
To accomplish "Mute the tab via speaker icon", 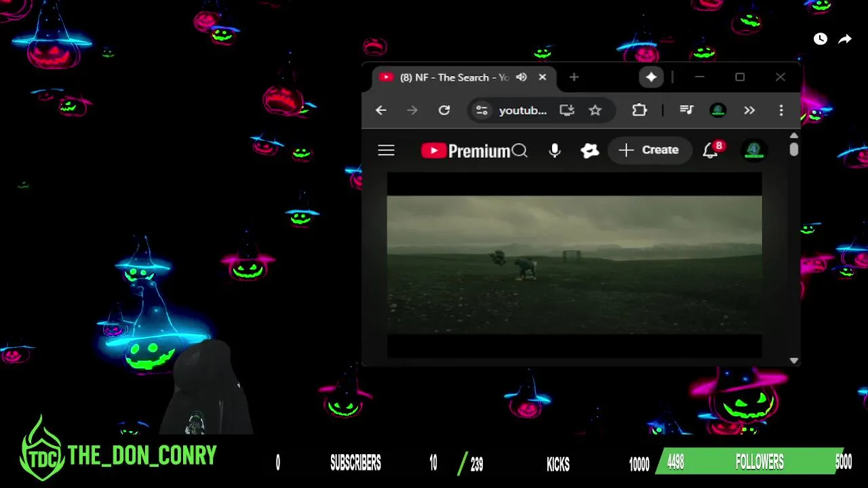I will 521,77.
